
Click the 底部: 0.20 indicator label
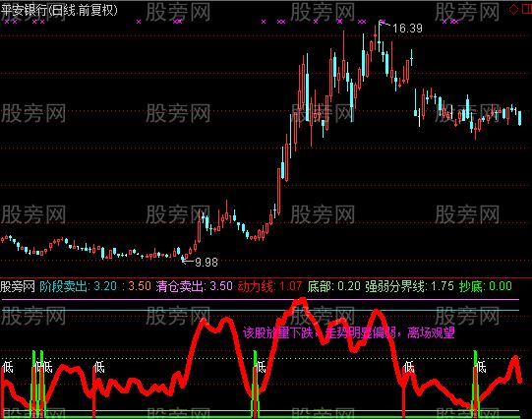point(334,286)
